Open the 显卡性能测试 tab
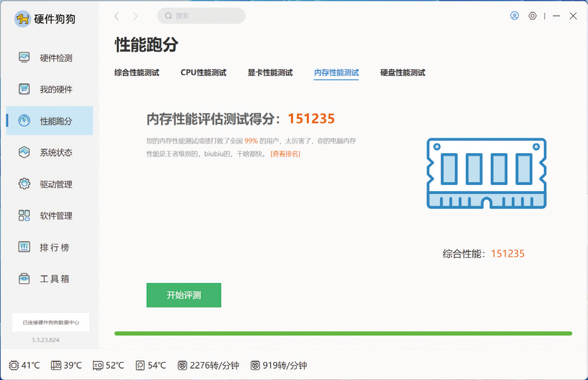The width and height of the screenshot is (588, 380). (x=269, y=72)
